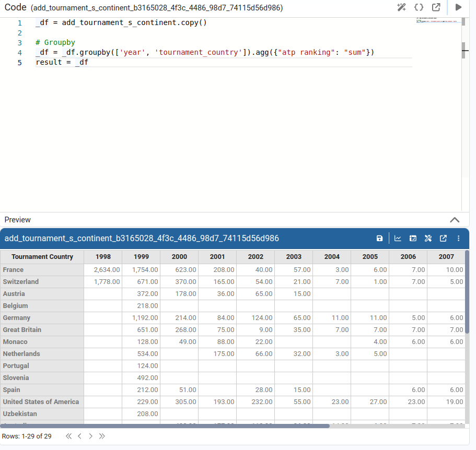Click the tools wrench icon in preview header
Image resolution: width=476 pixels, height=450 pixels.
pos(428,239)
